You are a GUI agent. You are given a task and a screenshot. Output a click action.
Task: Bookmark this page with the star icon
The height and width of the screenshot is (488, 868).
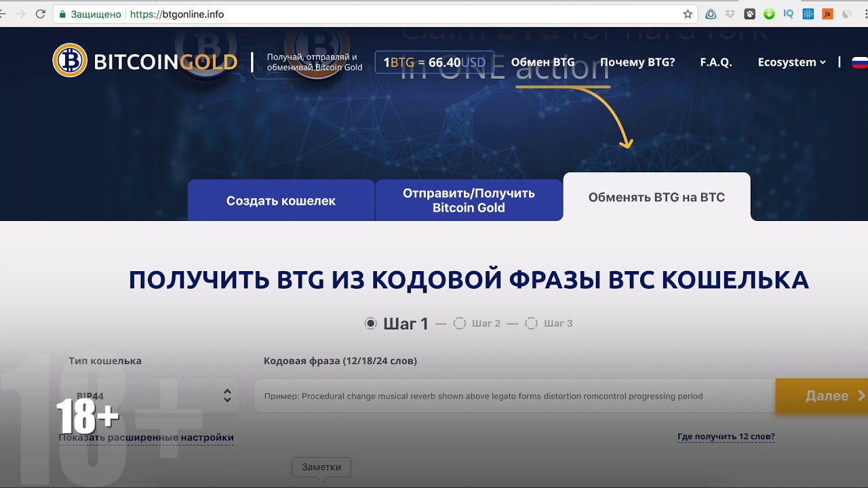point(688,14)
